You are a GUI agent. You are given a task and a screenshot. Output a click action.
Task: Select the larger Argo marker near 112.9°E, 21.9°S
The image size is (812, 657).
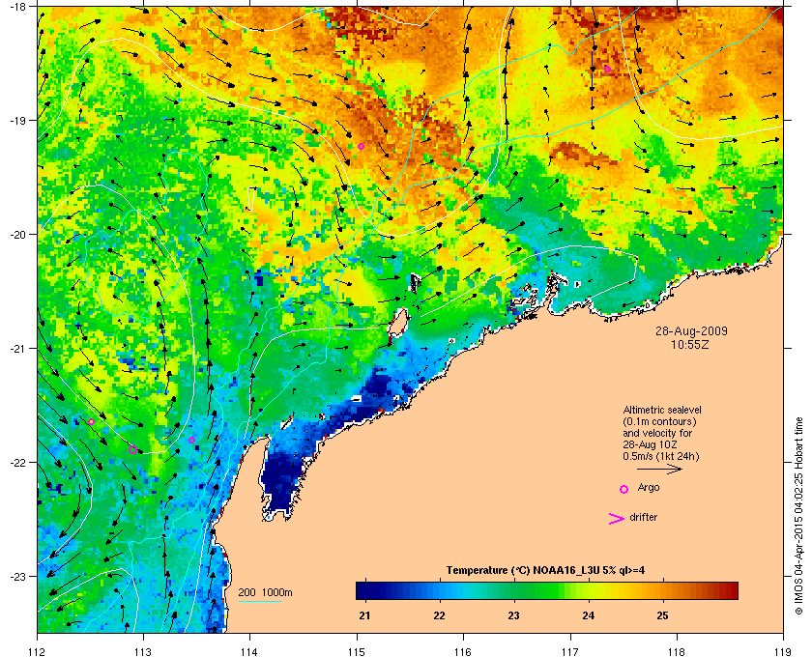click(132, 450)
